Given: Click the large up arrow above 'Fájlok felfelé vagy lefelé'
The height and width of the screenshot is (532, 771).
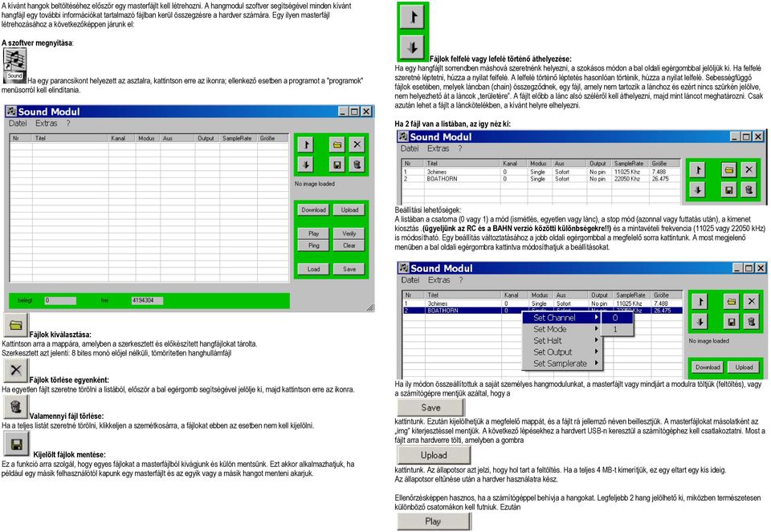Looking at the screenshot, I should [x=413, y=17].
